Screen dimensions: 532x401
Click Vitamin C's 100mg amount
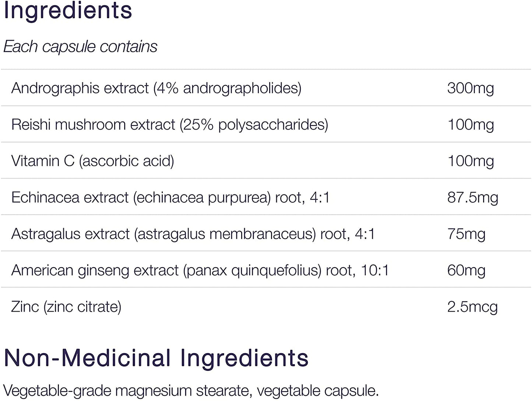click(x=470, y=161)
